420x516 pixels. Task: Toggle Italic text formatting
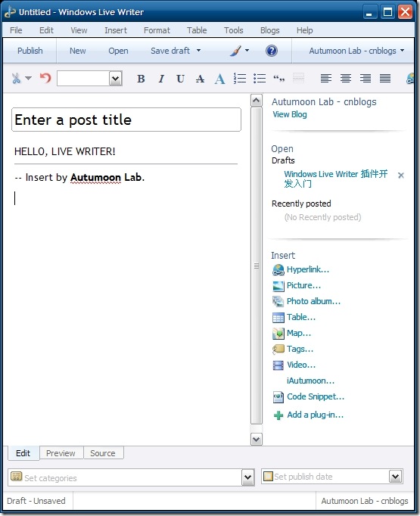coord(161,79)
